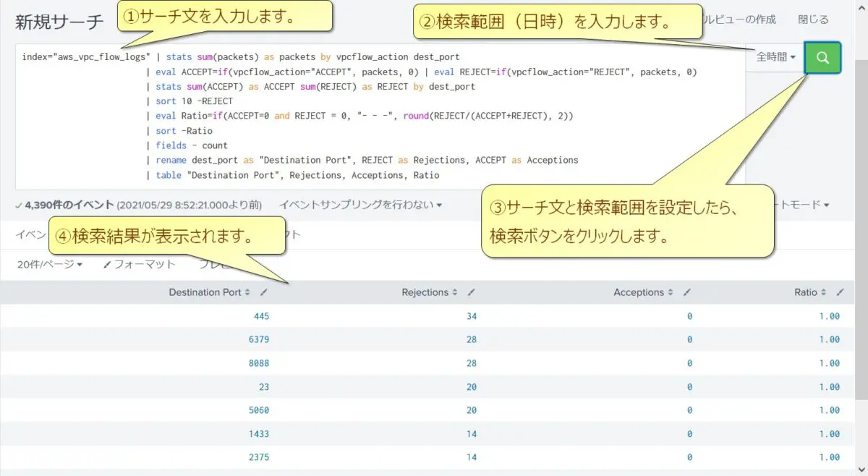Click the scroll-up chevron at top right
The height and width of the screenshot is (476, 868).
click(861, 8)
